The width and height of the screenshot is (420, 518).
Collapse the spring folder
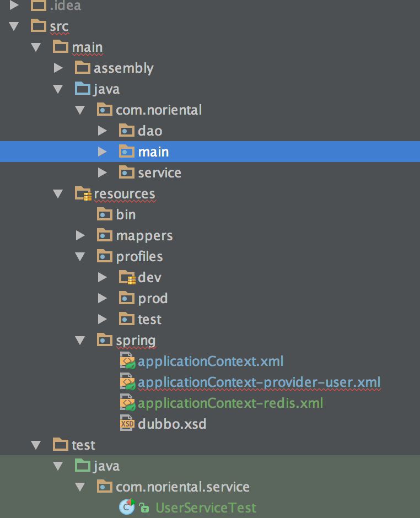pyautogui.click(x=80, y=341)
